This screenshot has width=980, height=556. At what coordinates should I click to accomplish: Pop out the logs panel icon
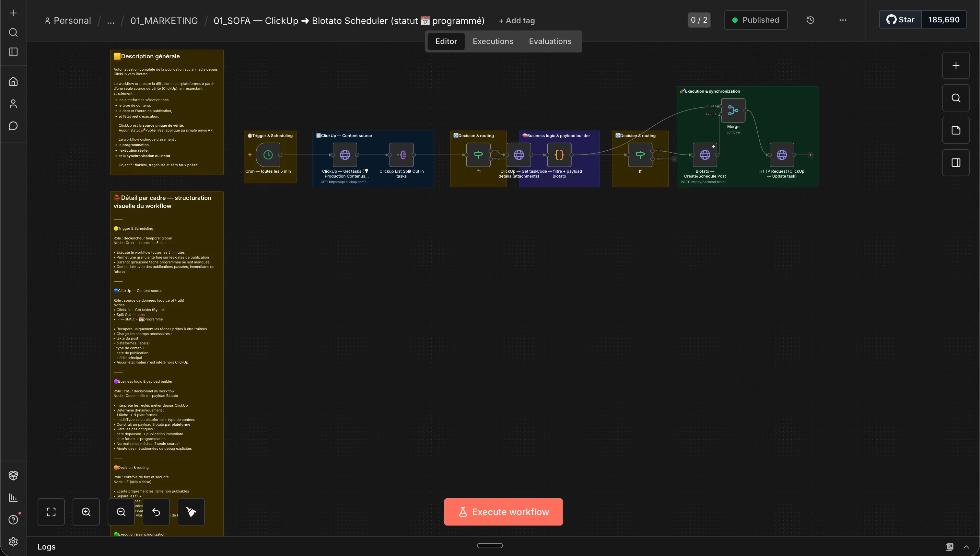coord(950,547)
